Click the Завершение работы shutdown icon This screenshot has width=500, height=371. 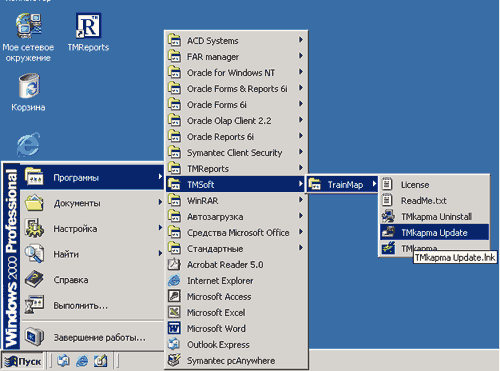34,337
